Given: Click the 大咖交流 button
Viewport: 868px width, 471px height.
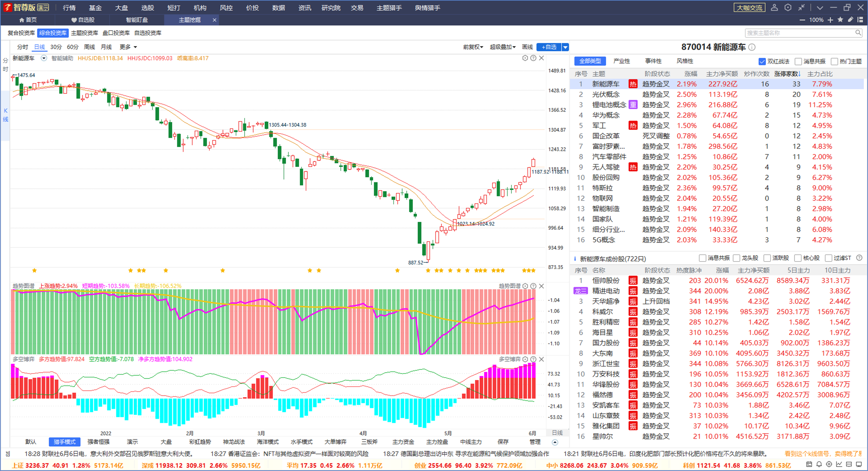Looking at the screenshot, I should pyautogui.click(x=750, y=8).
